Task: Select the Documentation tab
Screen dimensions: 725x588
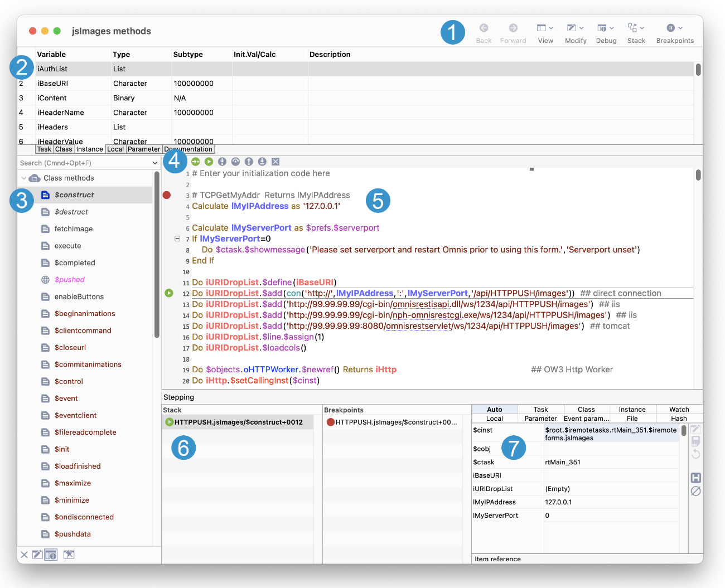Action: 188,149
